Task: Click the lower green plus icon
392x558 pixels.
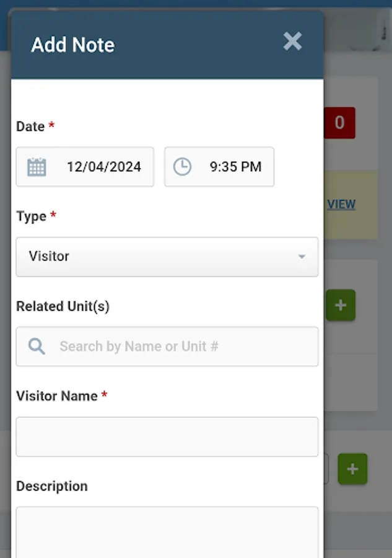Action: [352, 469]
